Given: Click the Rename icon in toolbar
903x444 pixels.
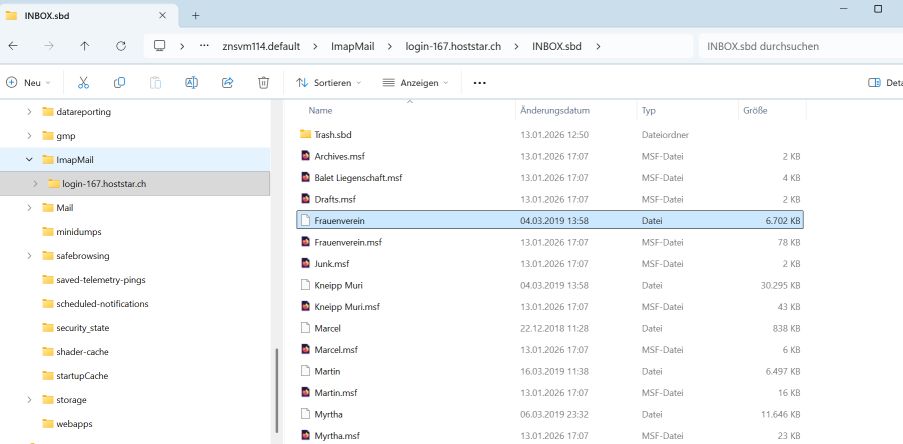Looking at the screenshot, I should [191, 83].
